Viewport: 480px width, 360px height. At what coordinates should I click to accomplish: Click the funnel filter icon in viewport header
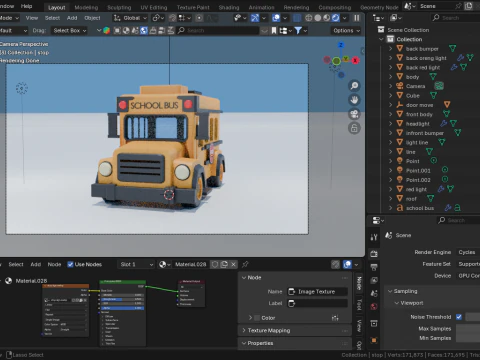click(298, 31)
